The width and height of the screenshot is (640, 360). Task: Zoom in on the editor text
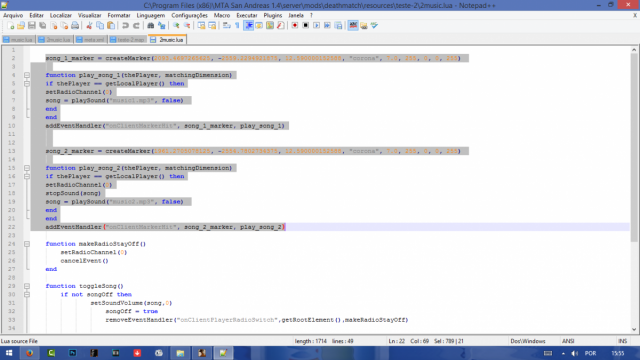pos(176,26)
